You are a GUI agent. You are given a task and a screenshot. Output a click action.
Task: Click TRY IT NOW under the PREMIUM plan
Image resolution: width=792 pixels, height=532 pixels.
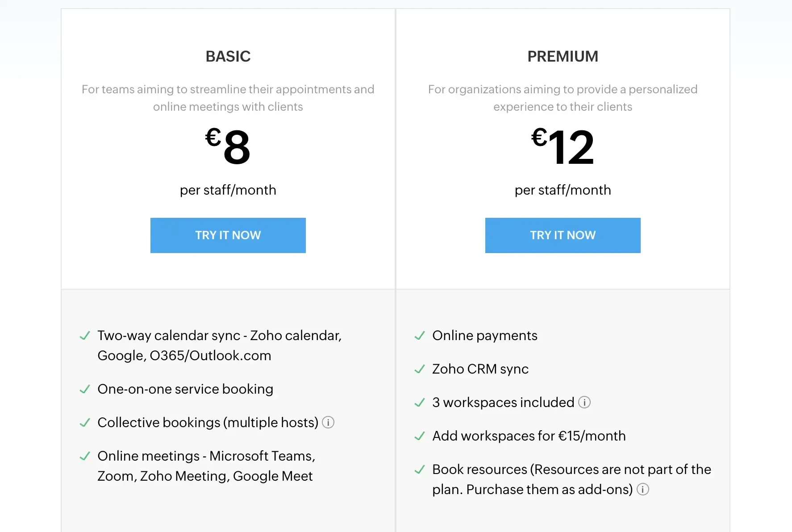pos(563,235)
